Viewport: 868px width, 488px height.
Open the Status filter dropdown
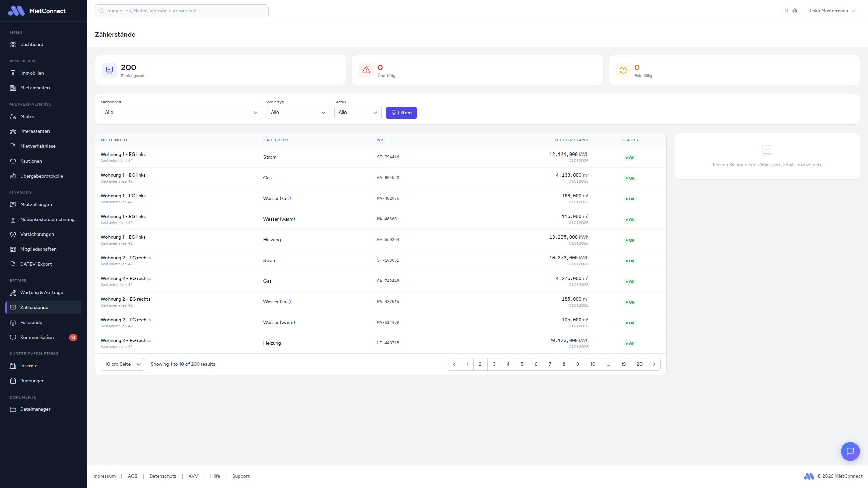point(357,113)
